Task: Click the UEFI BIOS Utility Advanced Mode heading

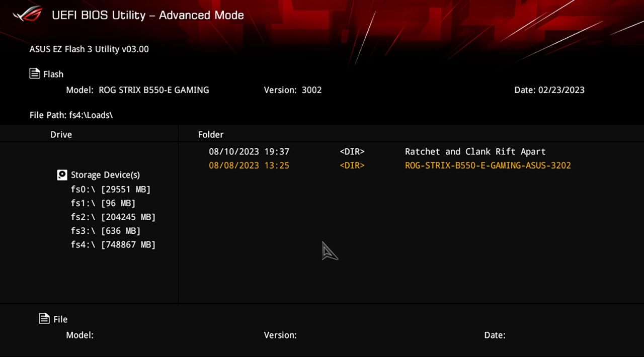Action: point(148,15)
